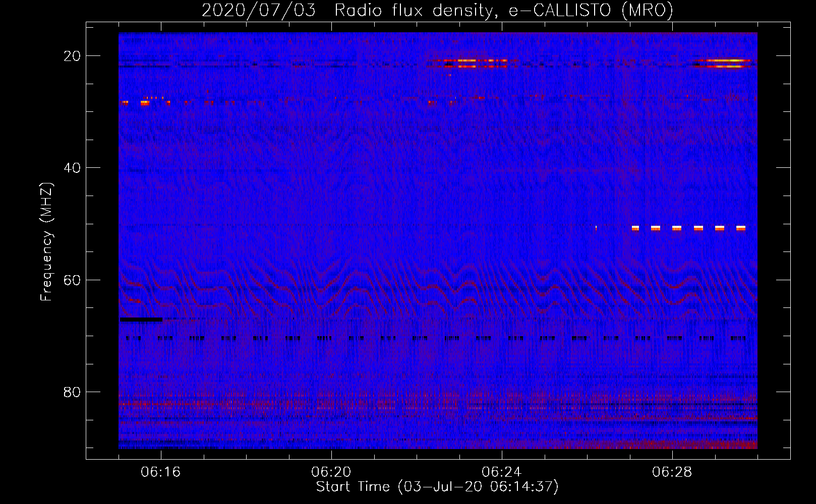Click the 60 frequency tick label
Image resolution: width=816 pixels, height=504 pixels.
[72, 280]
